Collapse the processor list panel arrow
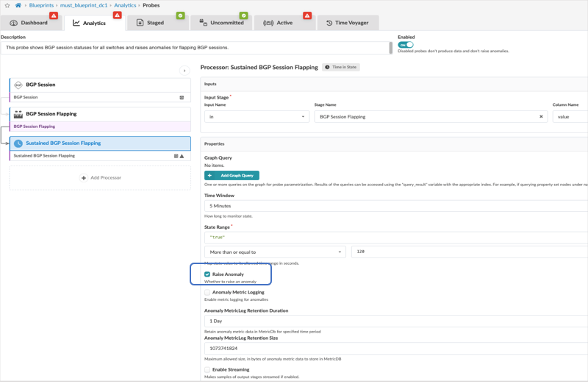588x384 pixels. click(x=184, y=71)
